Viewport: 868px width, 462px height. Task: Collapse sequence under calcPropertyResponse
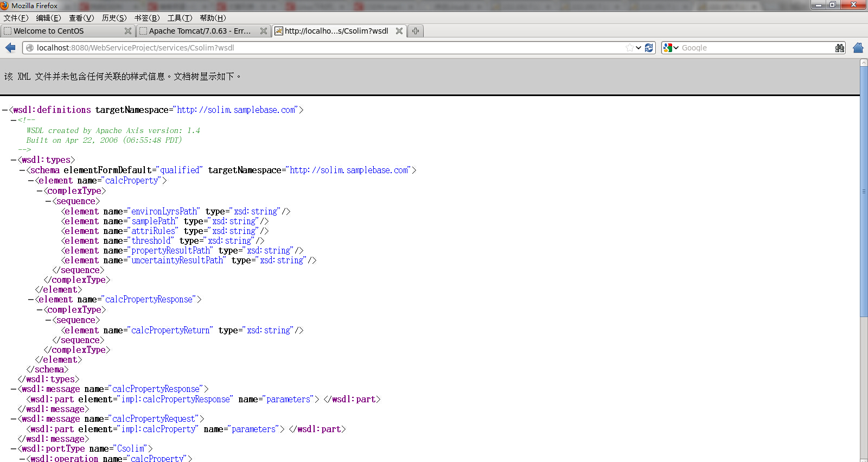point(48,320)
